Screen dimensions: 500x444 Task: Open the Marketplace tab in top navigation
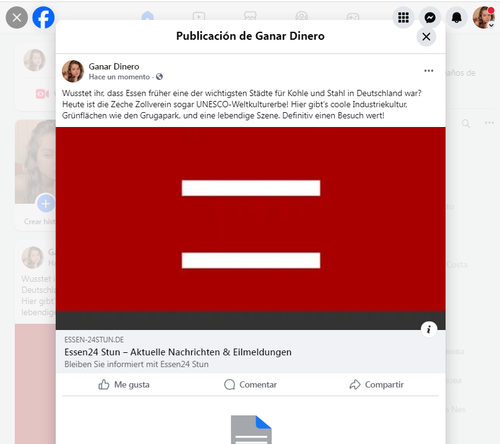[250, 16]
